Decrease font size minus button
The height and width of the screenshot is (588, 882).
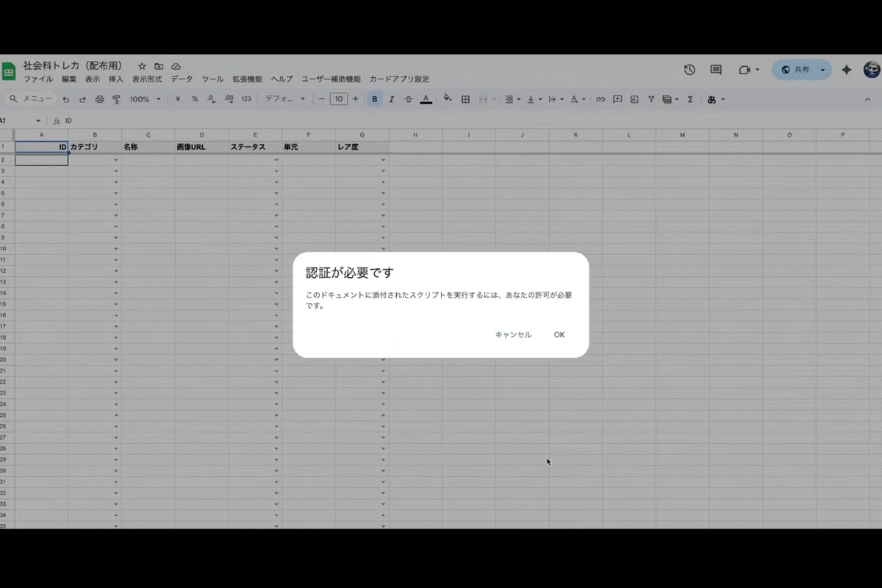point(321,99)
